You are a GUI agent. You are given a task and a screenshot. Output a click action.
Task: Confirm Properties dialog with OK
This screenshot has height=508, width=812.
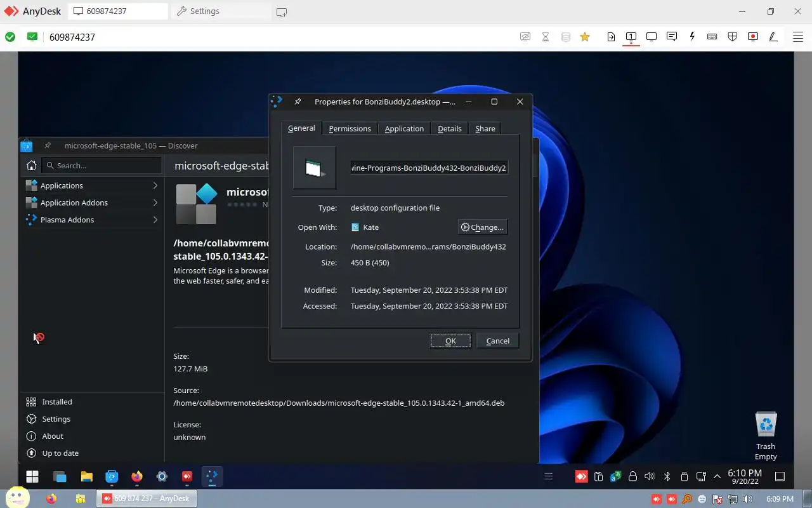tap(450, 340)
